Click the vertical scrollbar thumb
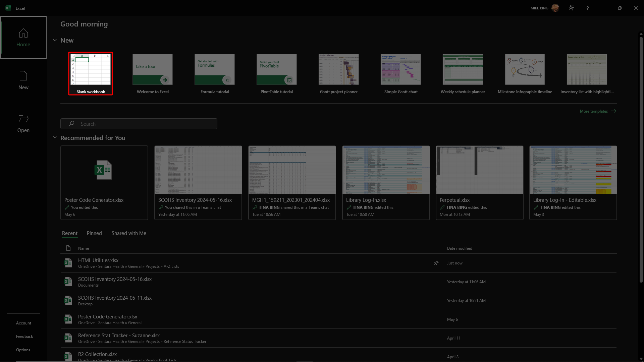This screenshot has width=644, height=362. [641, 159]
